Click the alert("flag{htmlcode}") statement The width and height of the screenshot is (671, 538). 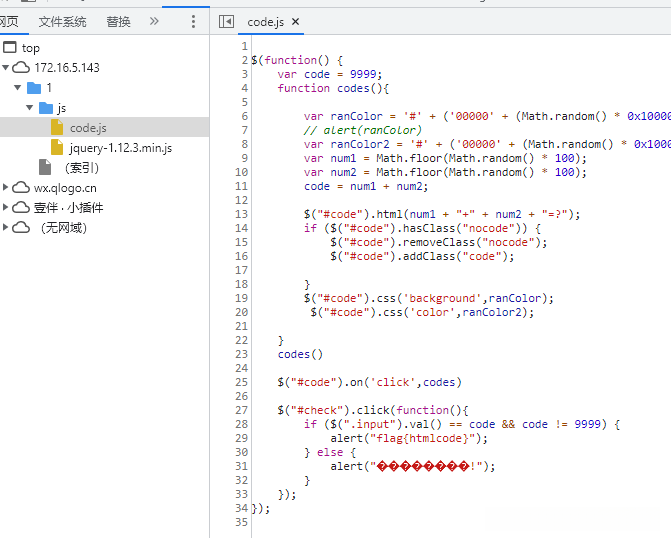[409, 438]
